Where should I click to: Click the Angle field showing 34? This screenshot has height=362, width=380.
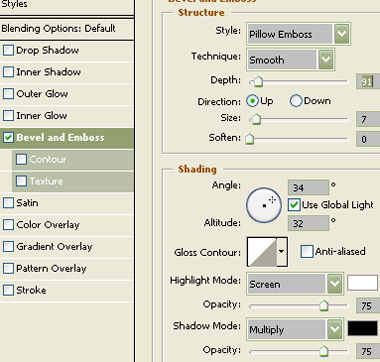pyautogui.click(x=308, y=188)
